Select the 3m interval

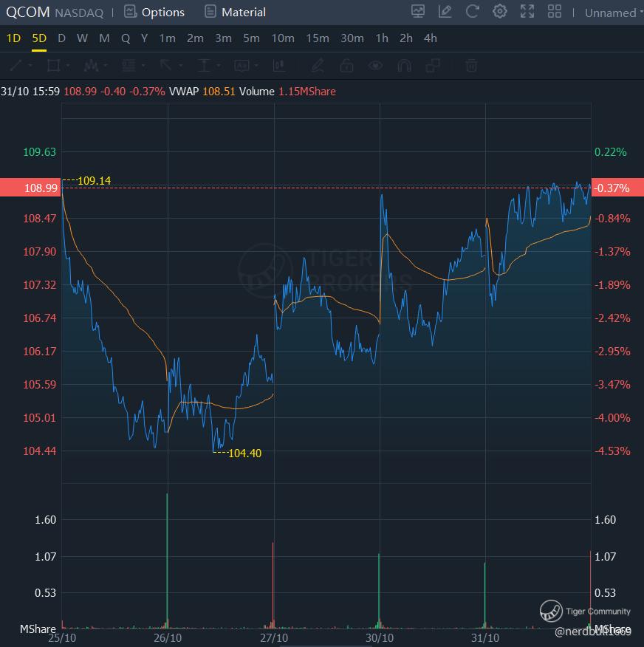pos(223,38)
